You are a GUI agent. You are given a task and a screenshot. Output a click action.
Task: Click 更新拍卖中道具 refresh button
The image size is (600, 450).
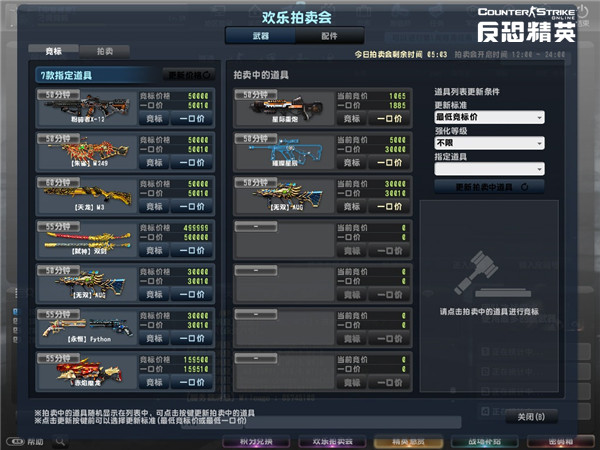click(489, 187)
